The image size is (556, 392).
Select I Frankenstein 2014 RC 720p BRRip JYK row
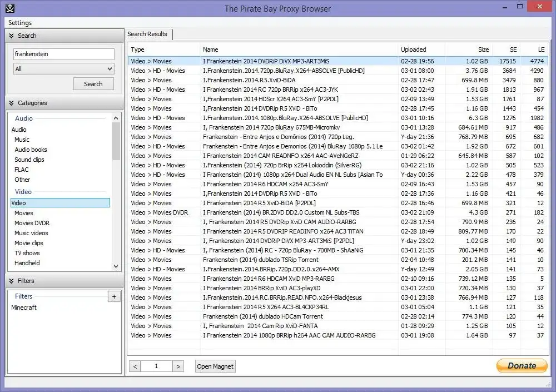(338, 90)
